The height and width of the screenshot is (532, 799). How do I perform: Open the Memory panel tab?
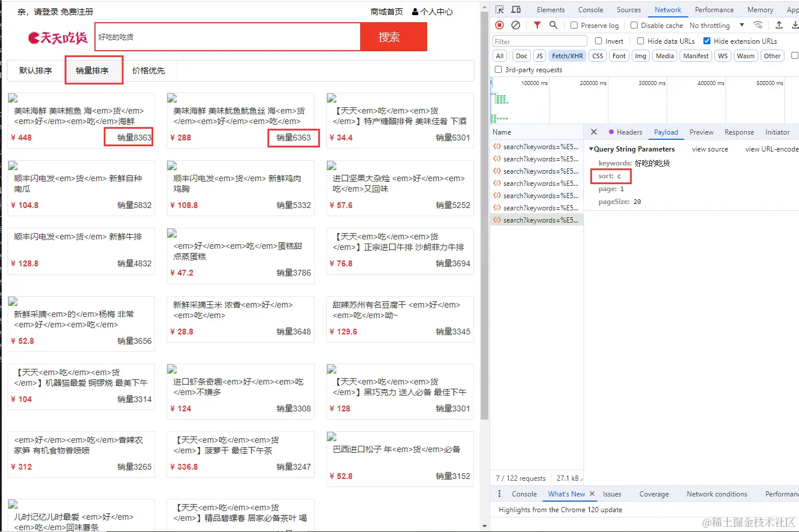coord(760,10)
